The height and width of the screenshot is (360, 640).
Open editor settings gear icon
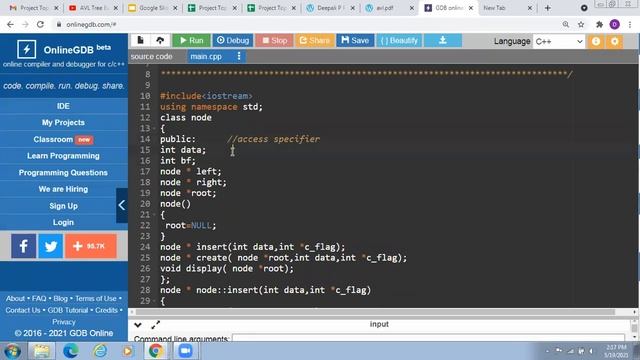(x=615, y=41)
